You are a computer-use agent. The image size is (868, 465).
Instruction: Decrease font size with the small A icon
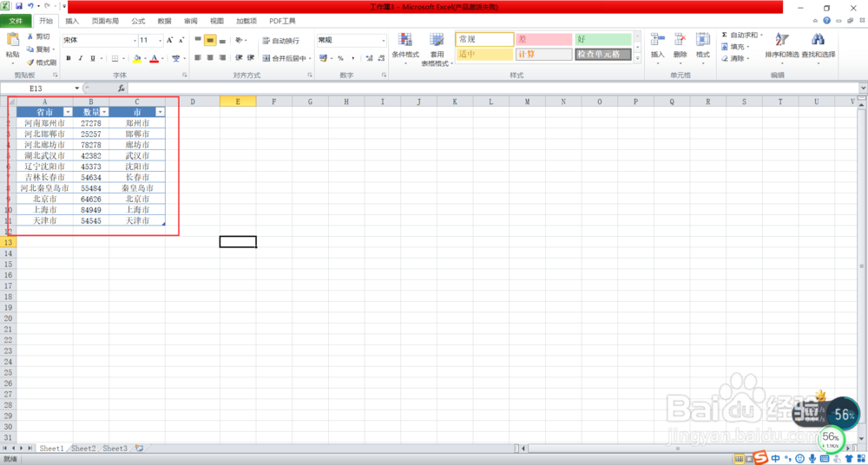(181, 41)
